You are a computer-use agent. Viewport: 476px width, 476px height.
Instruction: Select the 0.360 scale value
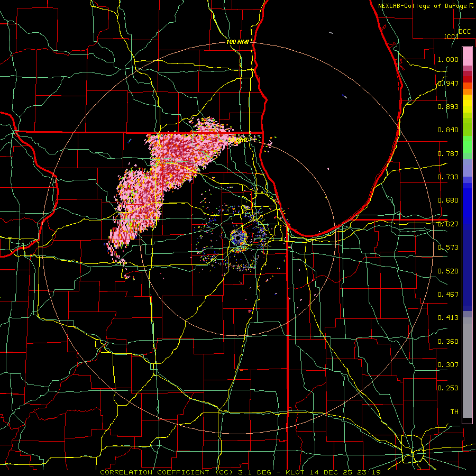(x=448, y=342)
